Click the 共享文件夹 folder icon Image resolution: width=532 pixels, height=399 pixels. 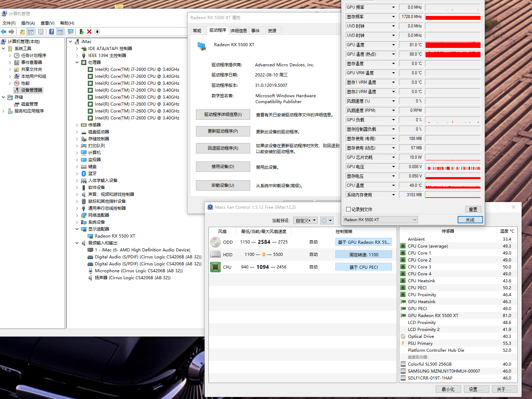click(x=17, y=69)
